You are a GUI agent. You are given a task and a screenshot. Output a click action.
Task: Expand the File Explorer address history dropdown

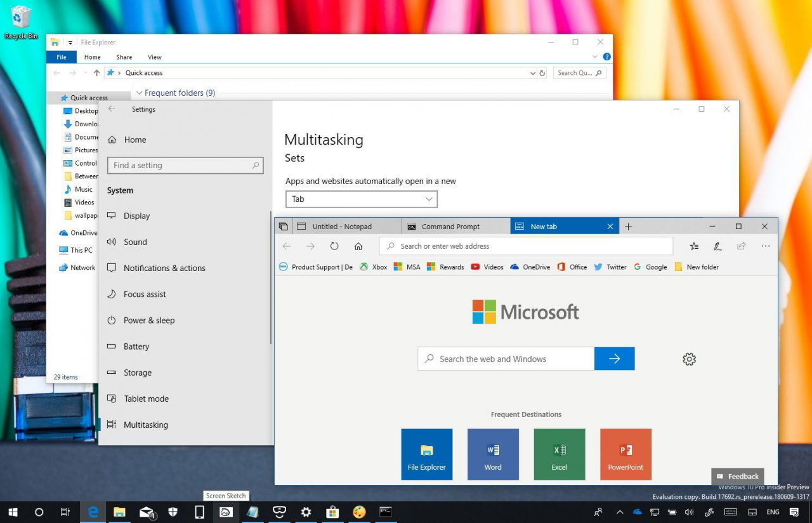point(533,73)
